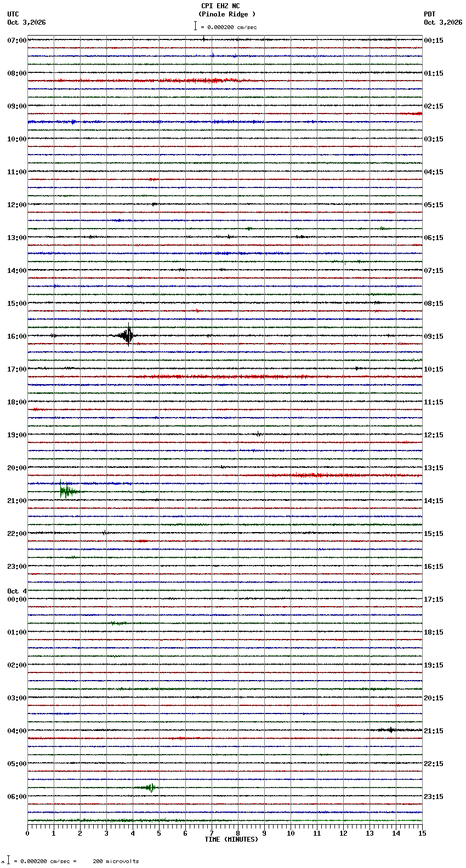
Task: Click the '17:00' UTC time label
Action: (x=17, y=369)
